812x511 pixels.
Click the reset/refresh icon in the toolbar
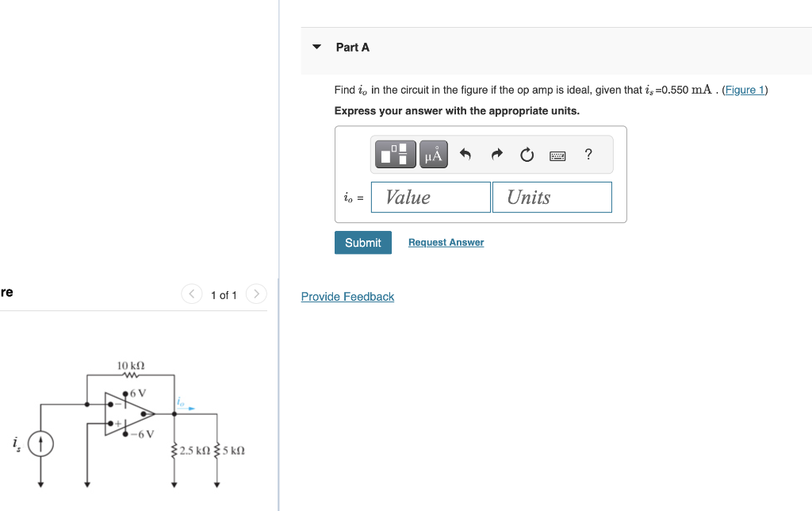(527, 154)
